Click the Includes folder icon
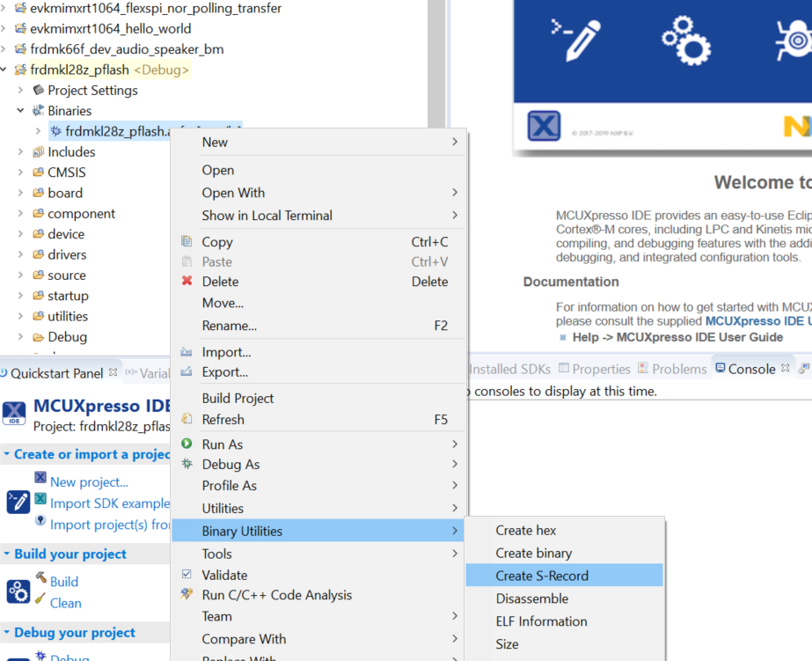 pyautogui.click(x=39, y=151)
